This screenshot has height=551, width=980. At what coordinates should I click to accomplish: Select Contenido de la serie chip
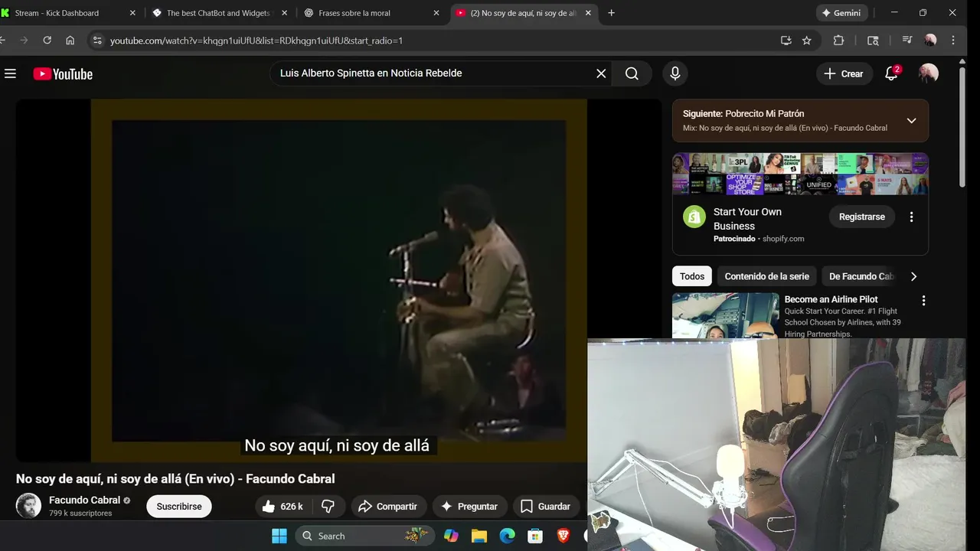(x=766, y=276)
